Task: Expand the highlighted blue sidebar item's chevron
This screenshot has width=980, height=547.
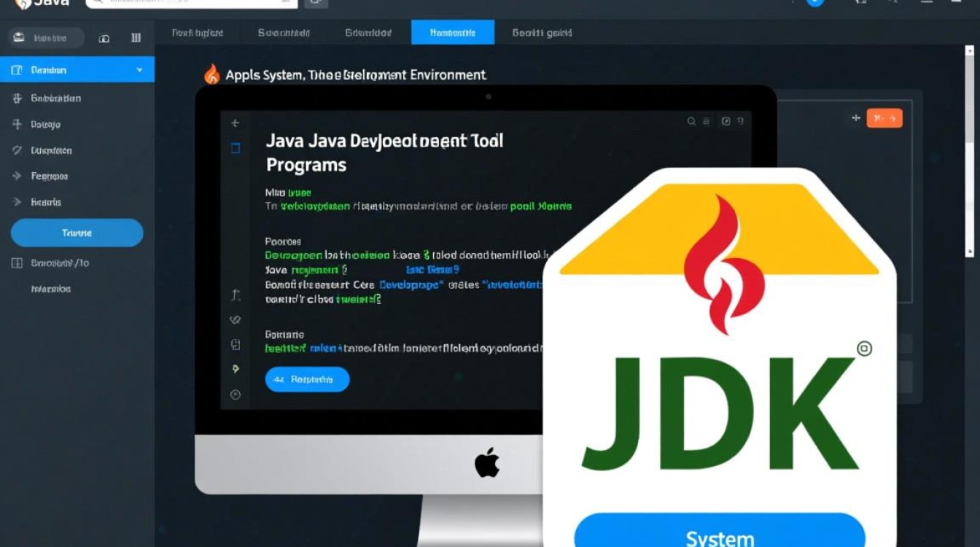Action: (x=139, y=70)
